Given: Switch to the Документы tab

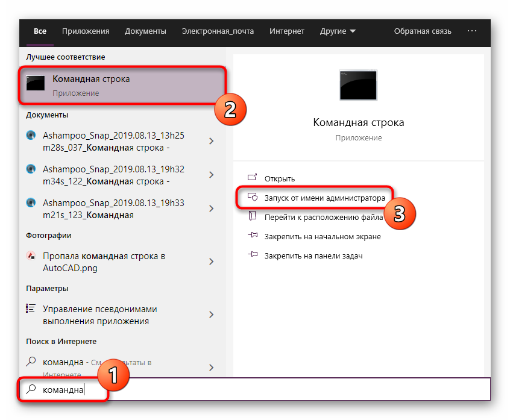Looking at the screenshot, I should (145, 31).
